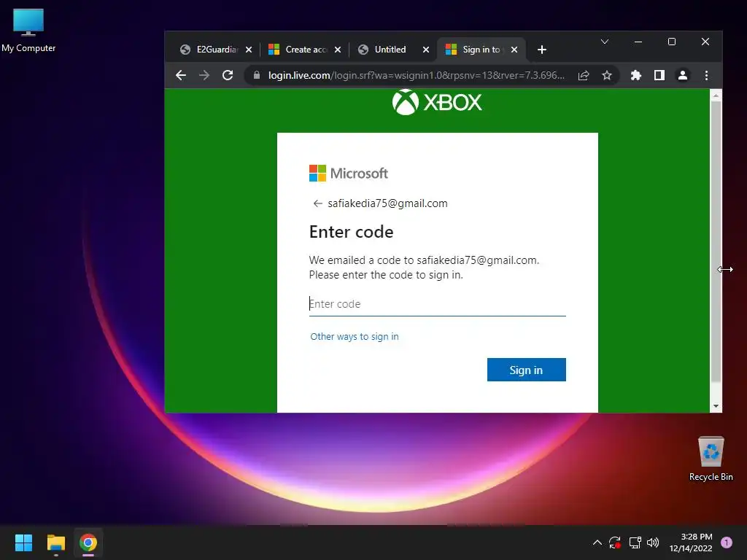Toggle Chrome side panel

pyautogui.click(x=659, y=75)
